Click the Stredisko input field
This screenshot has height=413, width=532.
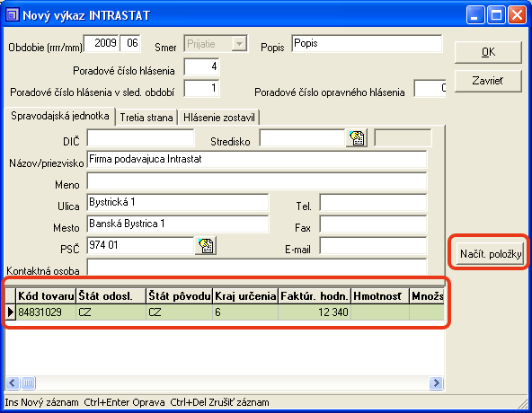pyautogui.click(x=302, y=137)
